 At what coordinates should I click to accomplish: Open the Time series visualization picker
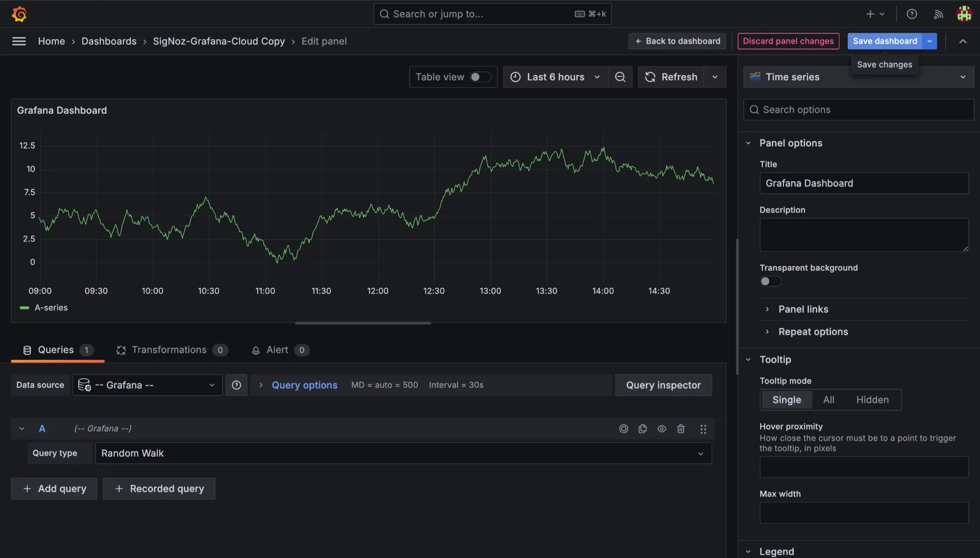(858, 77)
